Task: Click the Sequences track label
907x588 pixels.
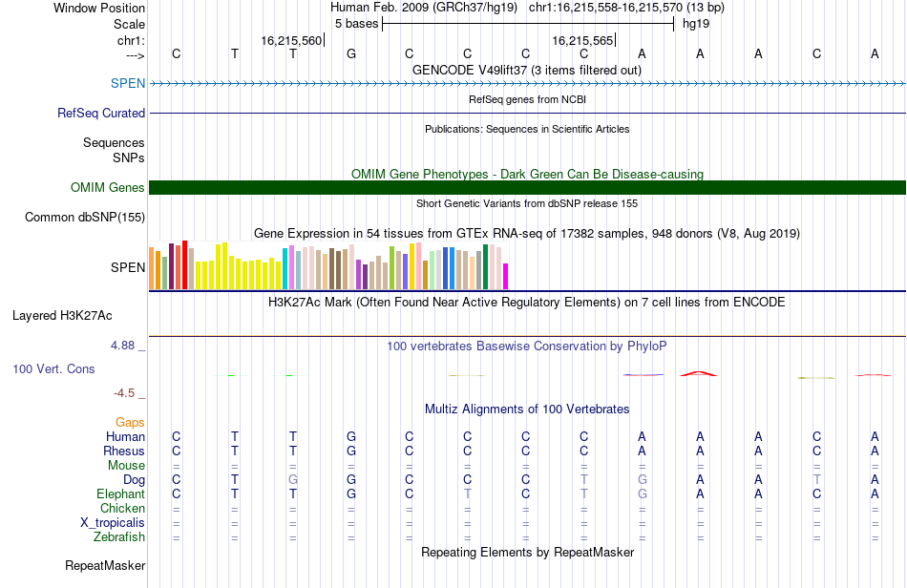Action: (x=114, y=142)
